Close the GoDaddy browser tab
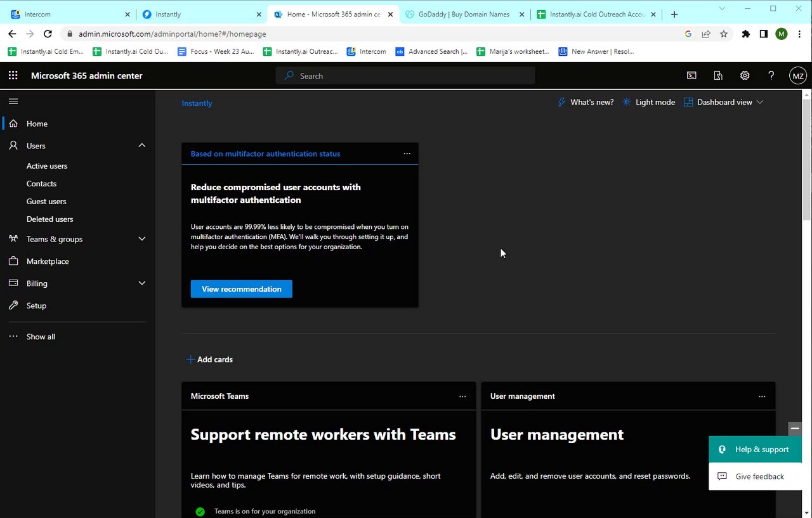The width and height of the screenshot is (812, 518). (521, 14)
